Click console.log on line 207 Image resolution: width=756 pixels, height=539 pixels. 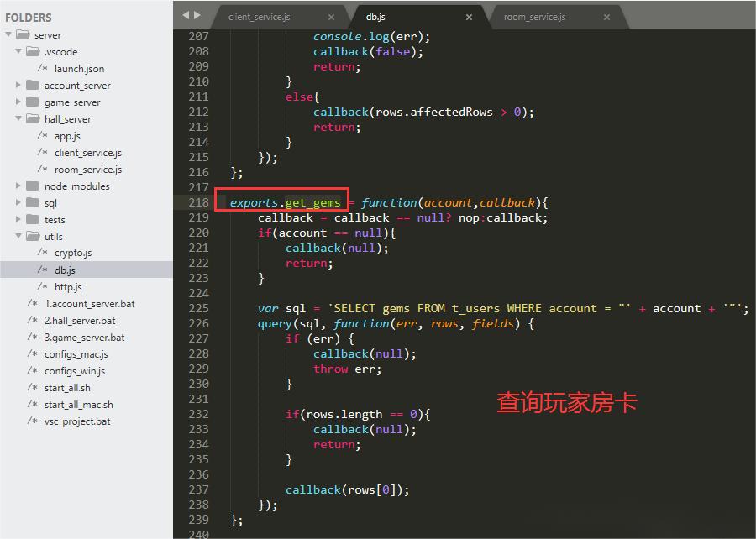coord(351,37)
